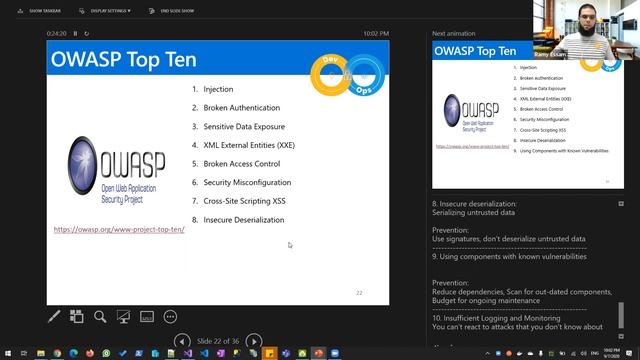Click the OWASP logo on main slide

pos(117,170)
